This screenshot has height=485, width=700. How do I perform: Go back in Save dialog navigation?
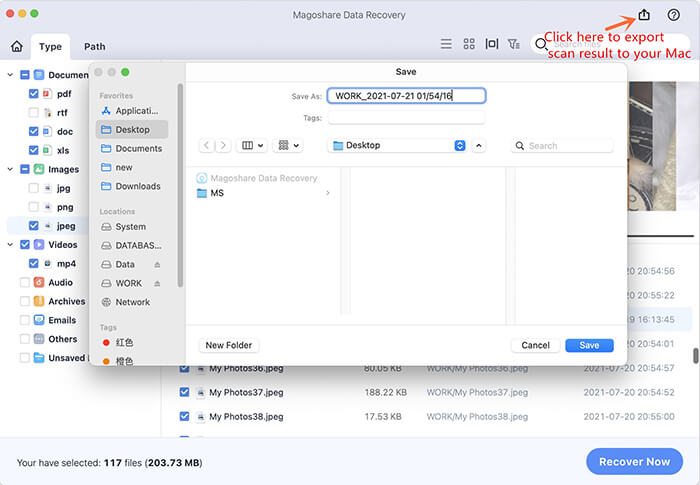(x=206, y=145)
